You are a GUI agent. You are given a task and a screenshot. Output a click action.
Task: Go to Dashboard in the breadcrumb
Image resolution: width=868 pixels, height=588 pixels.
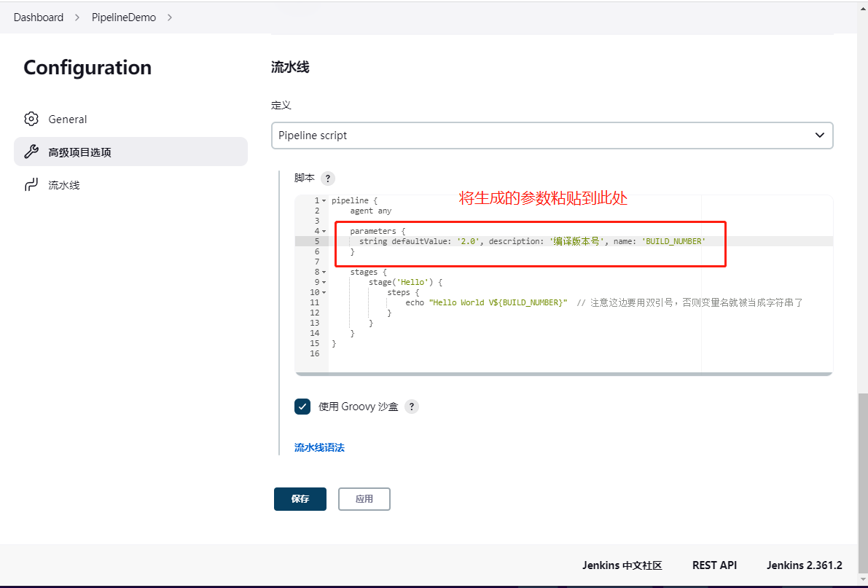pyautogui.click(x=38, y=17)
